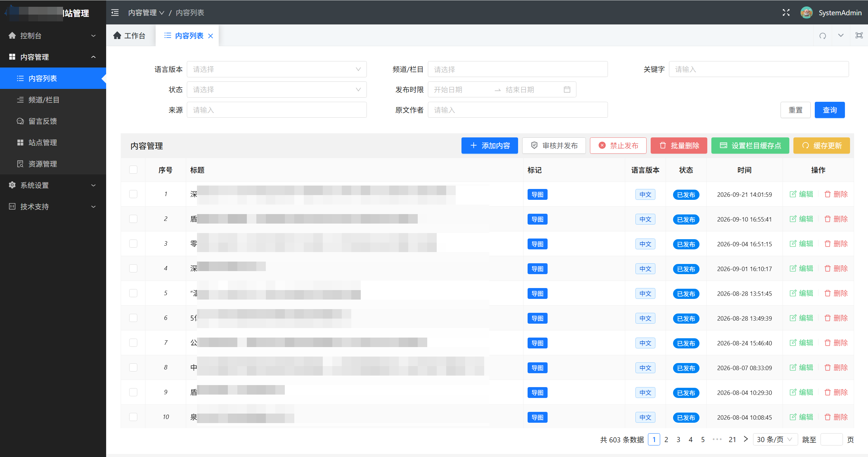Click 导图 tag in row 3

537,244
